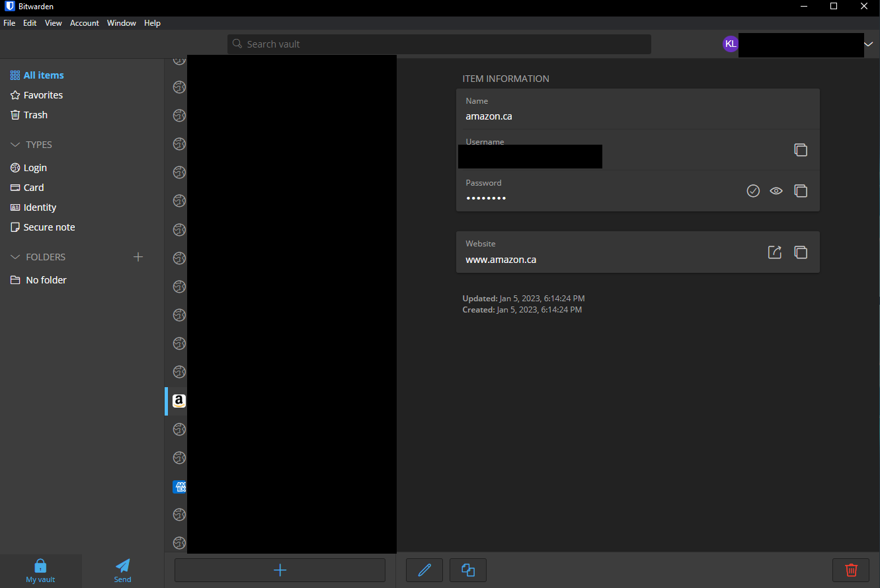The height and width of the screenshot is (588, 880).
Task: Open the Account menu
Action: click(x=85, y=23)
